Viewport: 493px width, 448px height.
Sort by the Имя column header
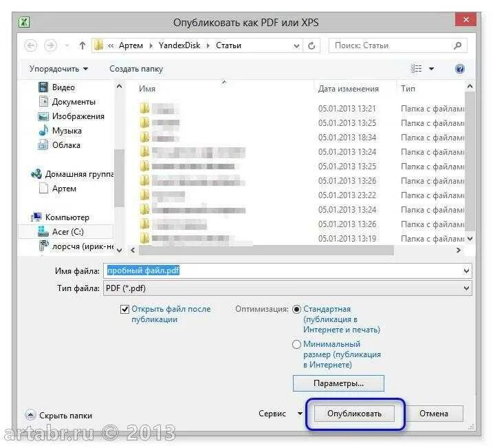pos(147,89)
